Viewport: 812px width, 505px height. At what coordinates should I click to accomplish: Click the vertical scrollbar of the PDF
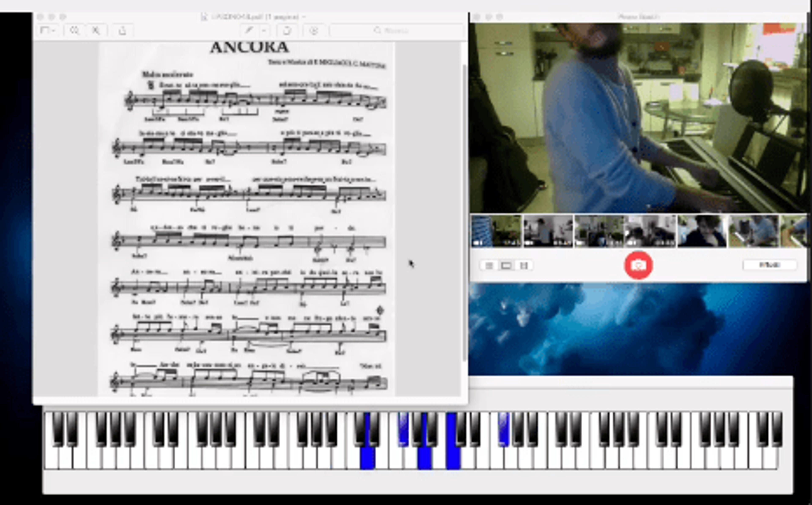pos(464,212)
